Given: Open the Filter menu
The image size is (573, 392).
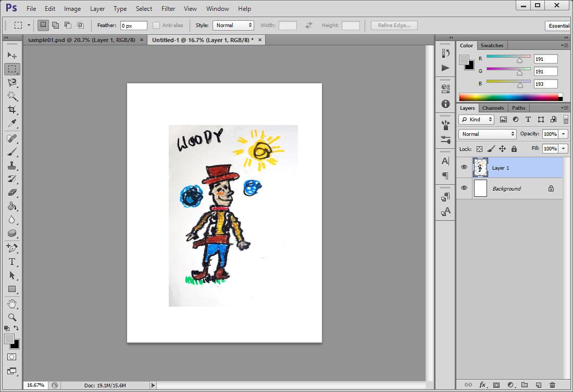Looking at the screenshot, I should click(x=168, y=9).
